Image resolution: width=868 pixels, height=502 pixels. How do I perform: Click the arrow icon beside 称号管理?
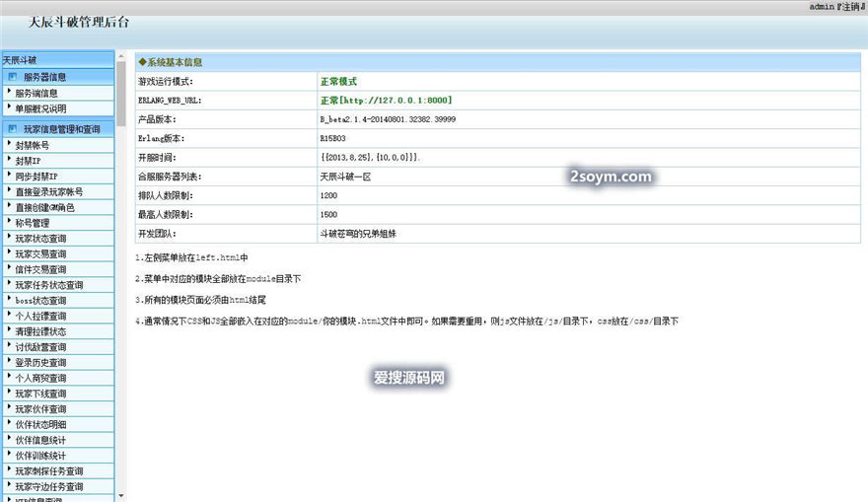[9, 222]
